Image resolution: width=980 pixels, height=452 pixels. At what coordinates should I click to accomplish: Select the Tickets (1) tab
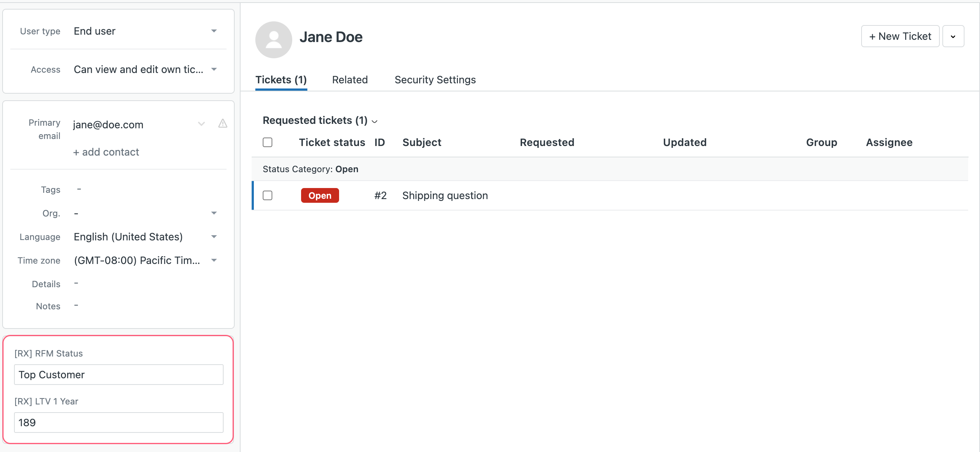[x=281, y=80]
